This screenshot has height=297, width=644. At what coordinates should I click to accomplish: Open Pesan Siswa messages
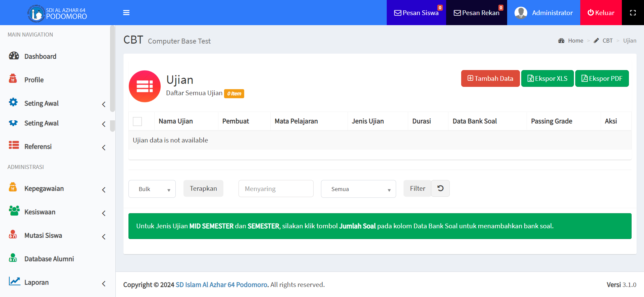tap(416, 13)
